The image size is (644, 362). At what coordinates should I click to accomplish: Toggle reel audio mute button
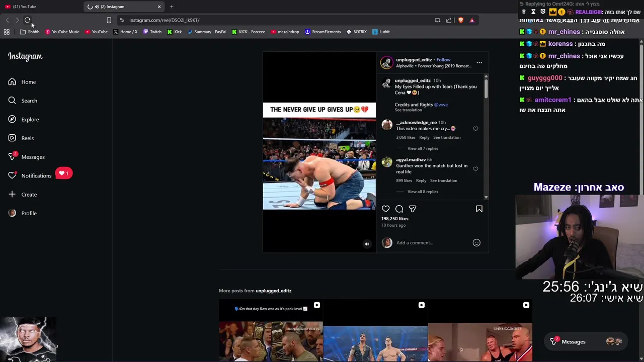coord(367,244)
